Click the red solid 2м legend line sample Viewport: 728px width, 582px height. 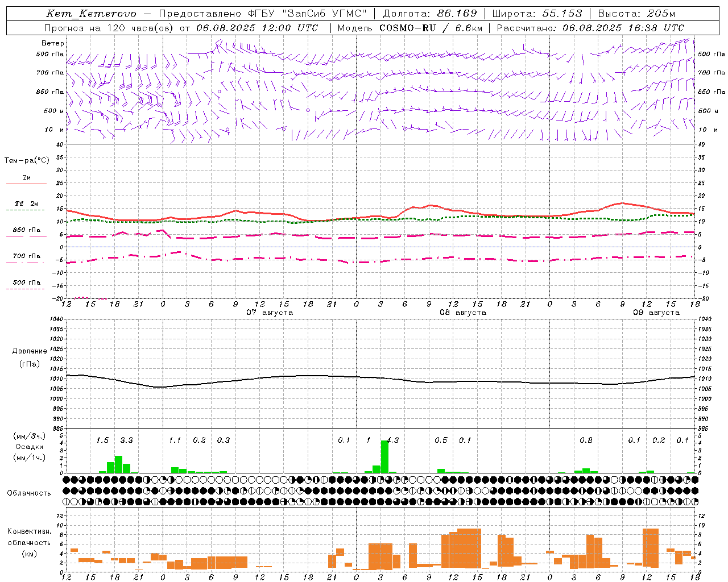(27, 184)
